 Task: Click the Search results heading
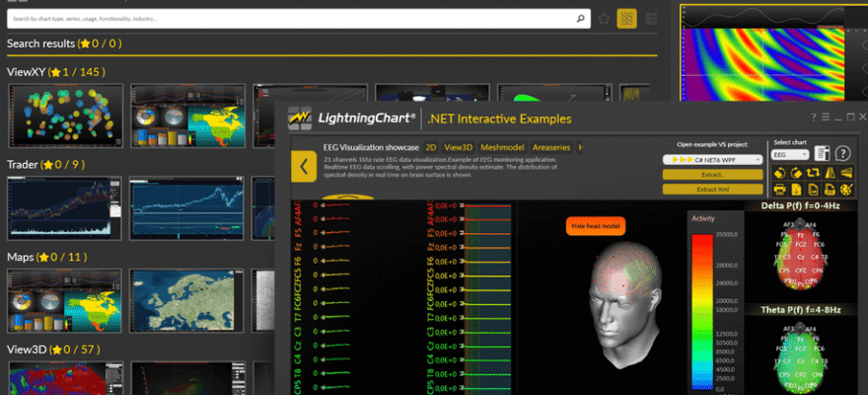(64, 43)
